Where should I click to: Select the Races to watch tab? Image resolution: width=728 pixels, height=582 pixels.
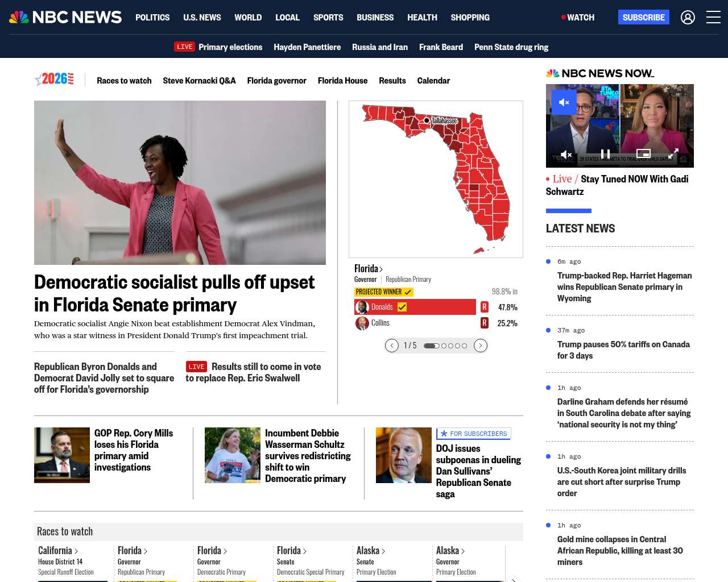point(124,81)
